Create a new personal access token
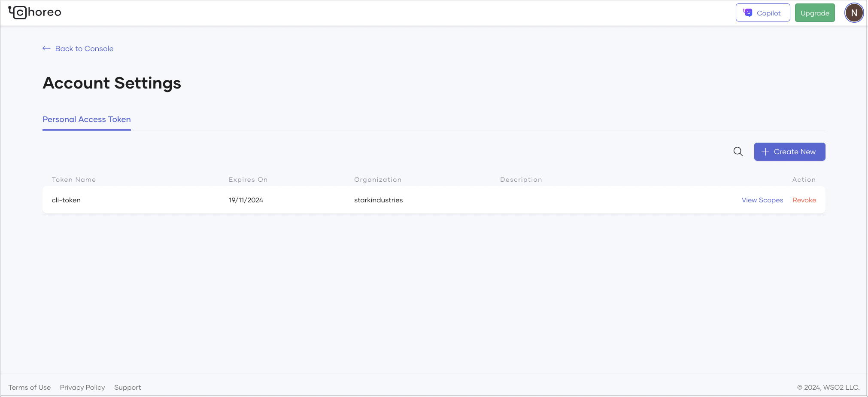Screen dimensions: 868x397 coord(789,151)
